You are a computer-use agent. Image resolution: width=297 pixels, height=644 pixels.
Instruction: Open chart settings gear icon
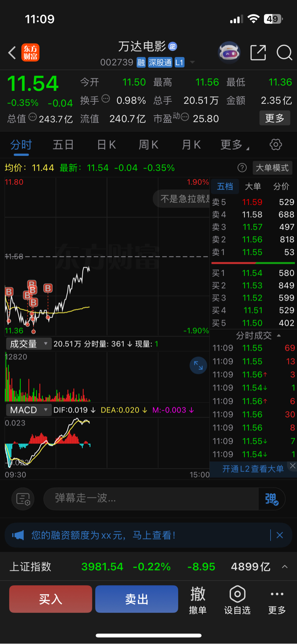point(276,145)
